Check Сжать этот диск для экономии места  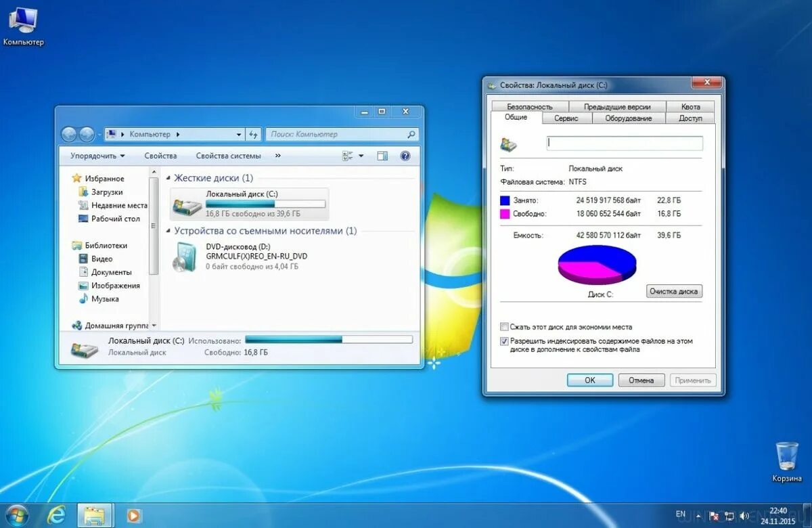(504, 327)
